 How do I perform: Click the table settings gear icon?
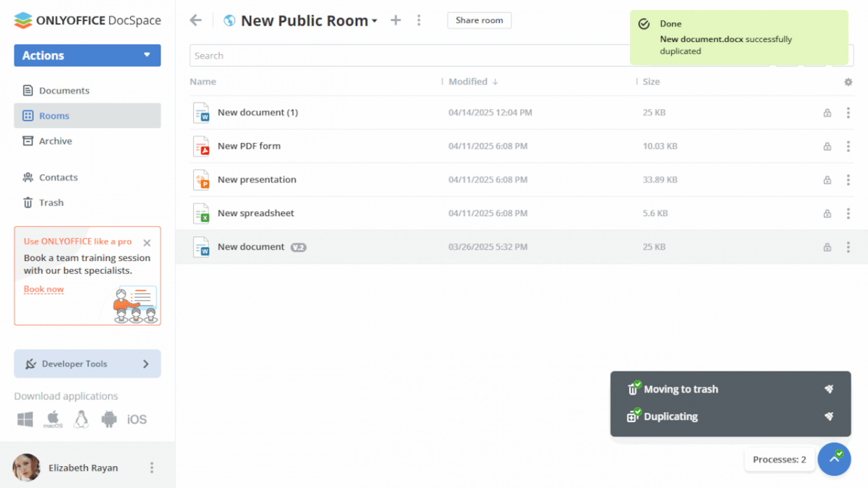tap(848, 82)
